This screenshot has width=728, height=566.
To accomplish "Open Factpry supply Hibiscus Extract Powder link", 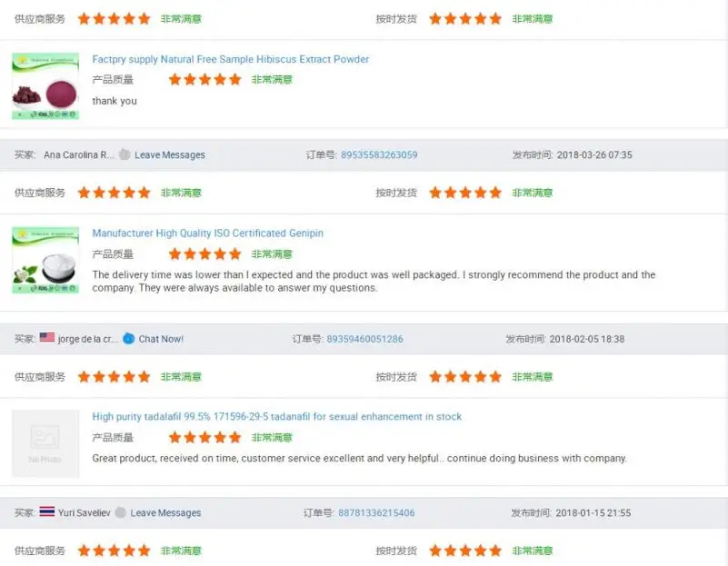I will pyautogui.click(x=231, y=60).
